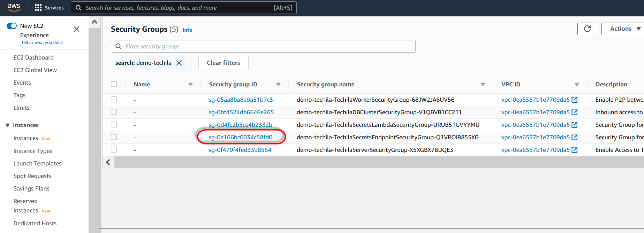Select checkbox for TechilaDBClusterSecurityGroup row

pos(114,112)
